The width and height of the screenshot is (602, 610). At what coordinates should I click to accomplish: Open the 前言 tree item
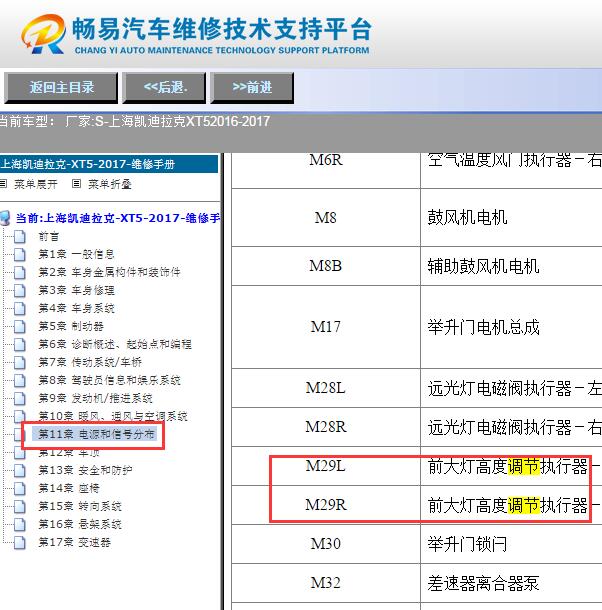click(48, 236)
